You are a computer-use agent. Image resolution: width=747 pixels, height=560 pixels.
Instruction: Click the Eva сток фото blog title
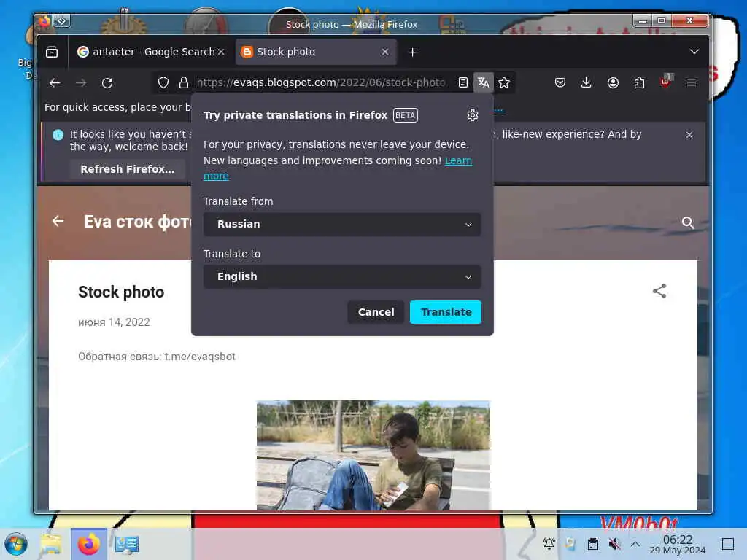[x=138, y=222]
